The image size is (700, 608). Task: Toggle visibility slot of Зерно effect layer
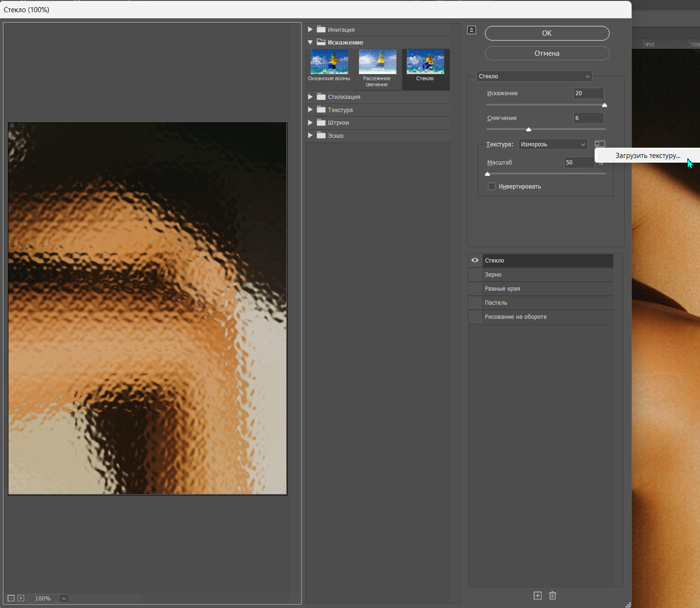(475, 275)
